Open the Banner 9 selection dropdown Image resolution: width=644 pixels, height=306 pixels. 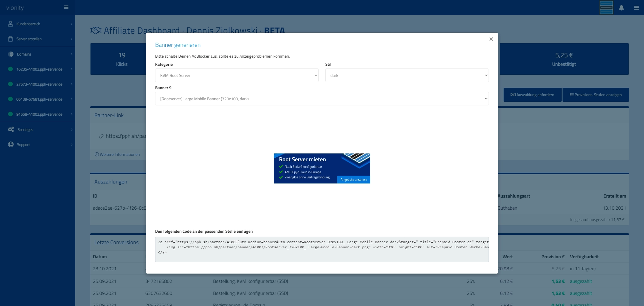[x=322, y=99]
